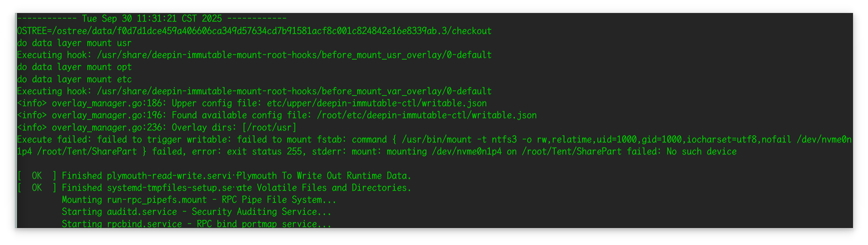Image resolution: width=868 pixels, height=245 pixels.
Task: Click the before_mount_var_overlay hook path
Action: pos(294,91)
